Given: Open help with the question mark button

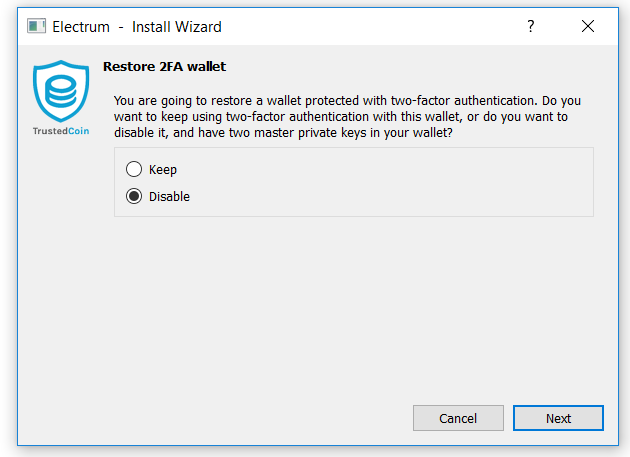Looking at the screenshot, I should coord(530,27).
